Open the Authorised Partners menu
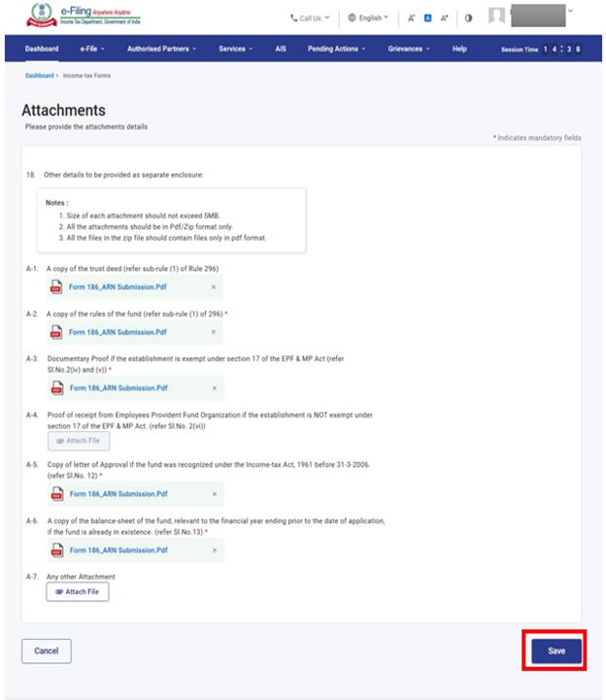Screen dimensions: 606x700 pos(161,49)
